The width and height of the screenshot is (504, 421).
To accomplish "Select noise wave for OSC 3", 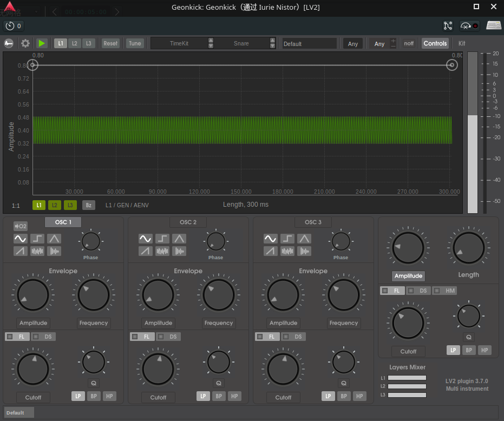I will click(x=287, y=251).
